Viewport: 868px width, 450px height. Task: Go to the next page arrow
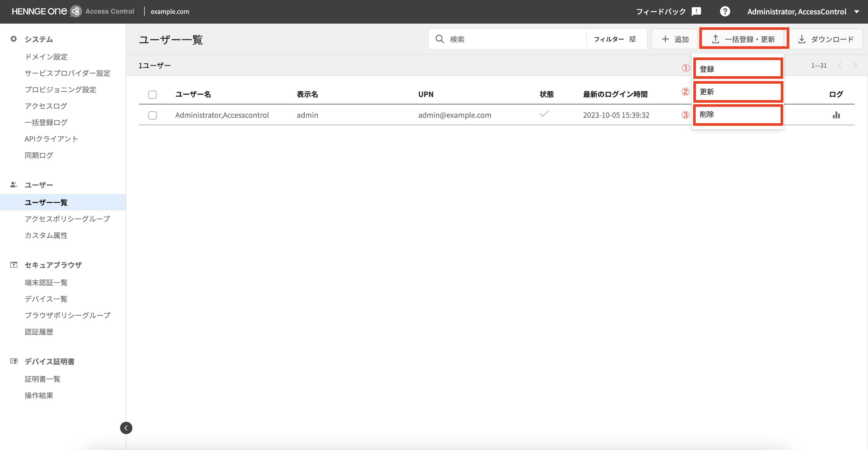855,65
